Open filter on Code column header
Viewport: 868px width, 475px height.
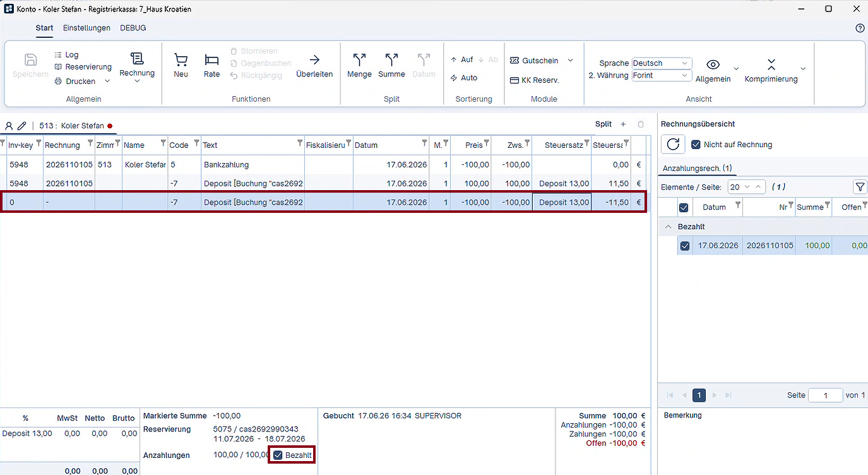click(x=196, y=143)
